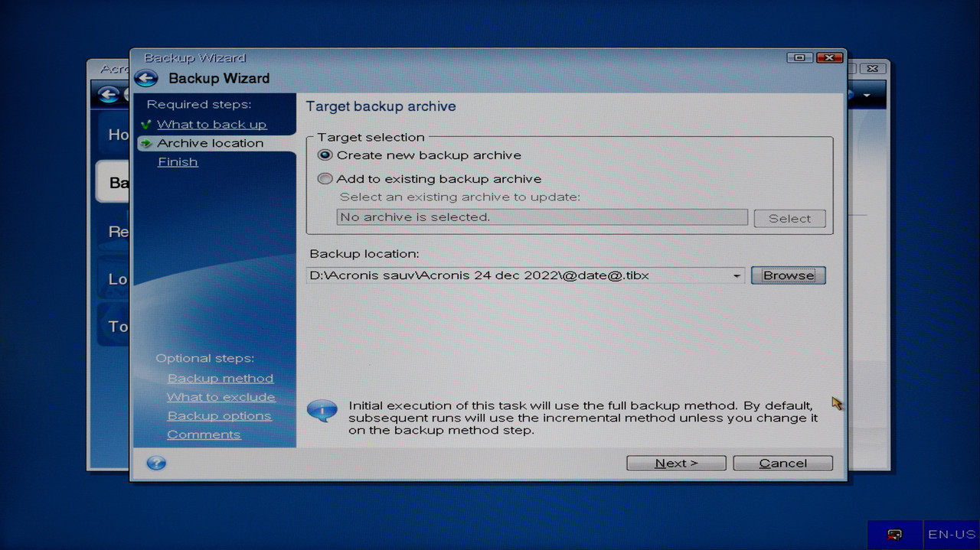This screenshot has height=550, width=980.
Task: Click the Recovery tab in the background window
Action: [113, 231]
